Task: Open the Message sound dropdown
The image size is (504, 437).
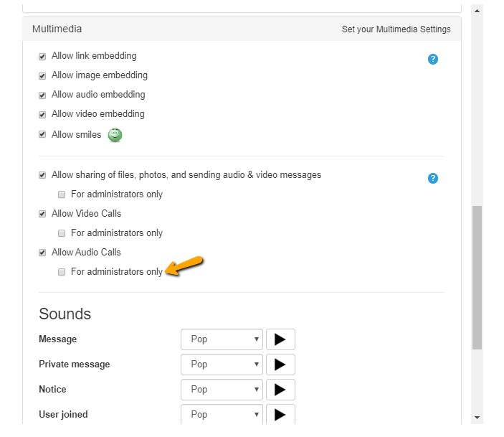Action: pos(222,339)
